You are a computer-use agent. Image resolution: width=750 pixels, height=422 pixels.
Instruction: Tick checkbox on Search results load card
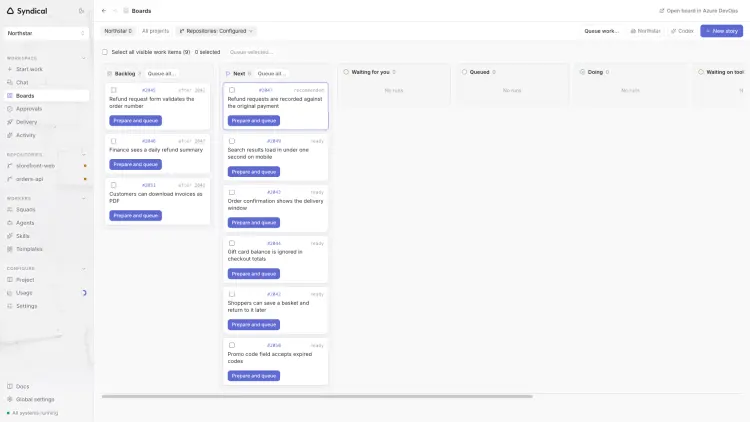(232, 141)
